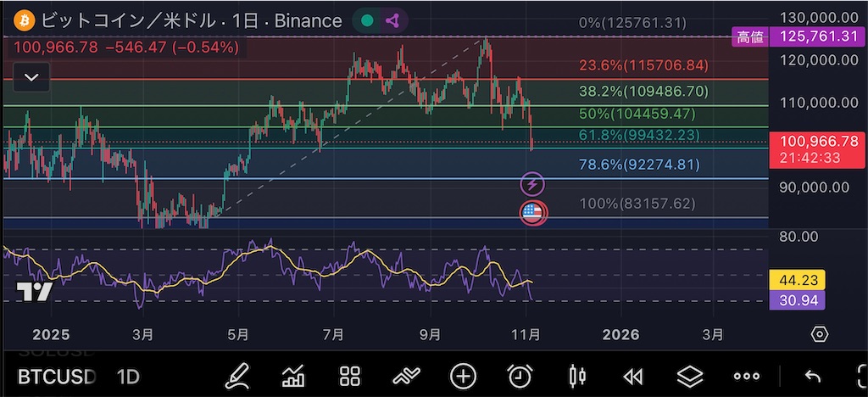
Task: Expand the legend collapse chevron
Action: [x=31, y=77]
